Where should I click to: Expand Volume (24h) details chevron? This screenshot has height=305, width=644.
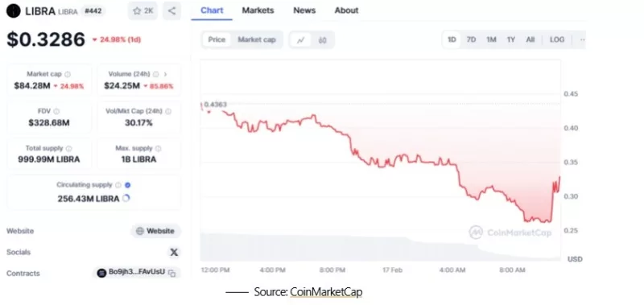pyautogui.click(x=166, y=74)
